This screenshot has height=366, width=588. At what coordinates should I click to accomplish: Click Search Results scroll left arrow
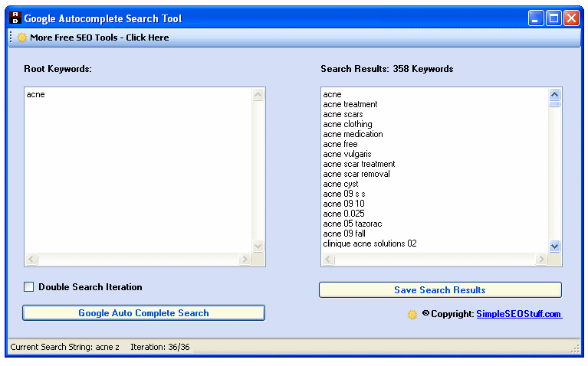(x=328, y=260)
